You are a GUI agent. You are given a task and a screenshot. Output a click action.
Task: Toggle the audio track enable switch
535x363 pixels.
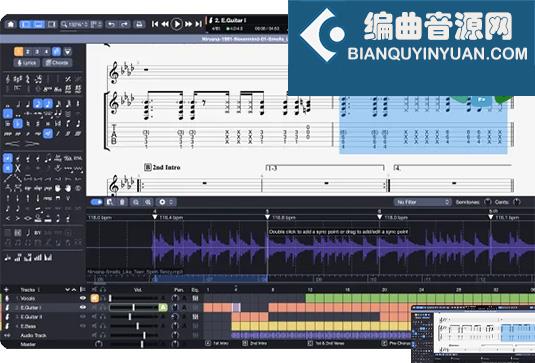(97, 202)
